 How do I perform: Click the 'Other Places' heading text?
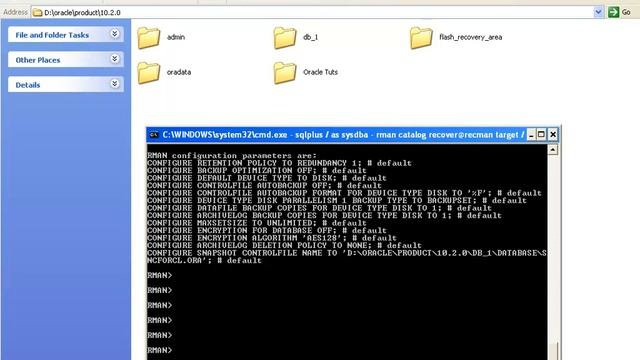(x=38, y=60)
